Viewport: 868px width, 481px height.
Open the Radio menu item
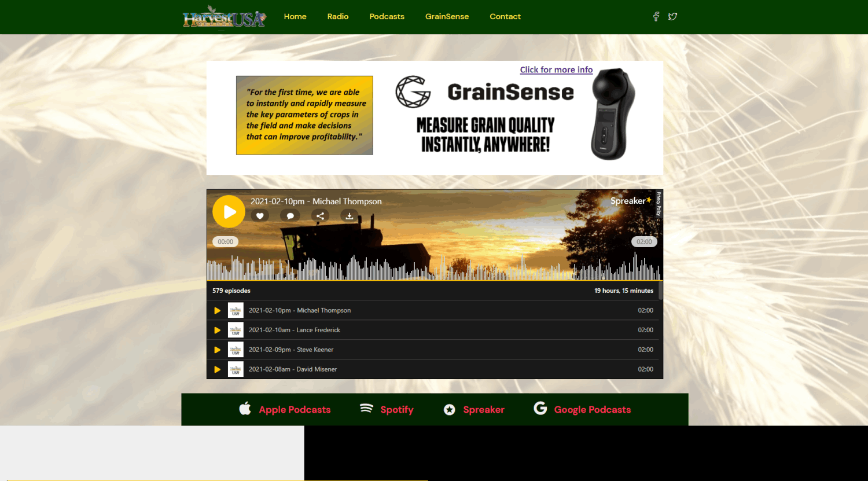point(338,17)
